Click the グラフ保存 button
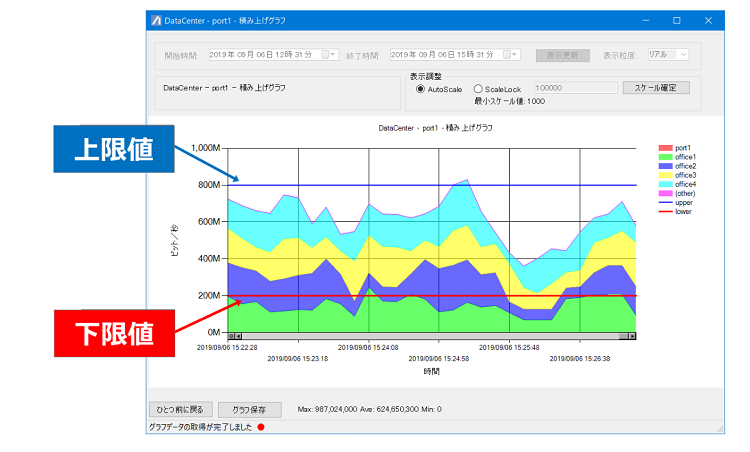The image size is (750, 452). 249,409
